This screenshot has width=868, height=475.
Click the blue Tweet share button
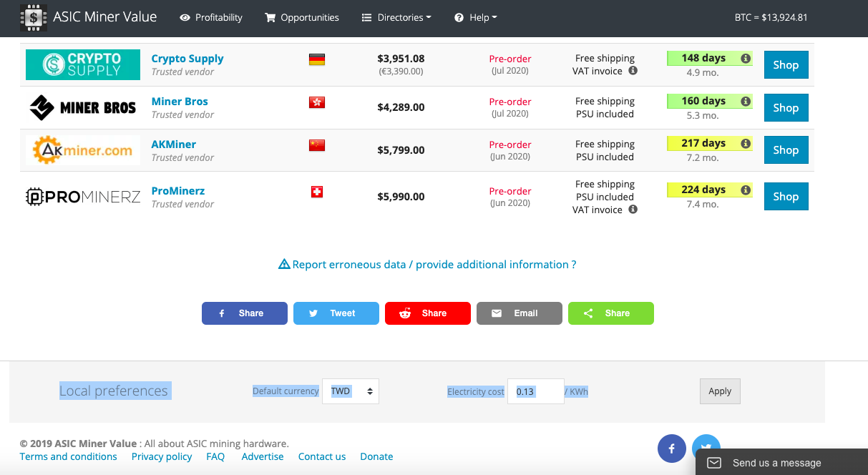pos(336,313)
